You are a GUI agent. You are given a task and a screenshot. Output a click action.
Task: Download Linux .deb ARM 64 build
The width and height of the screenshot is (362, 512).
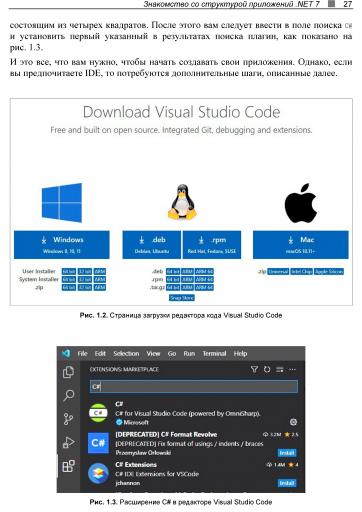coord(204,271)
